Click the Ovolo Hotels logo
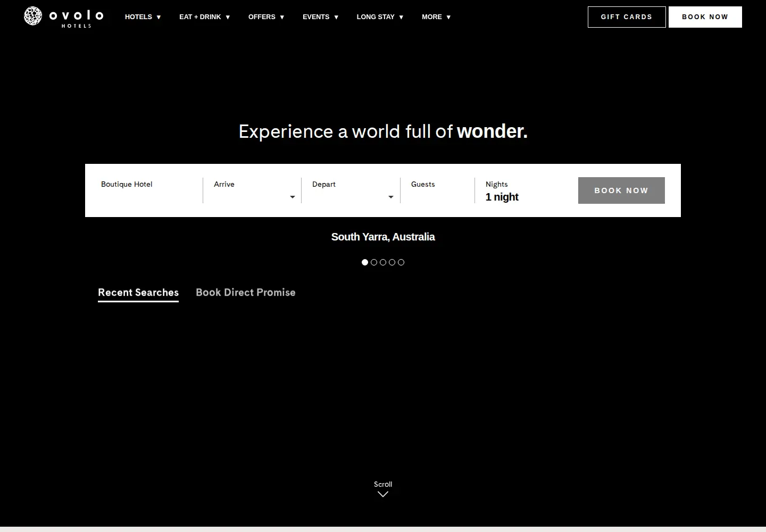766x532 pixels. point(63,16)
